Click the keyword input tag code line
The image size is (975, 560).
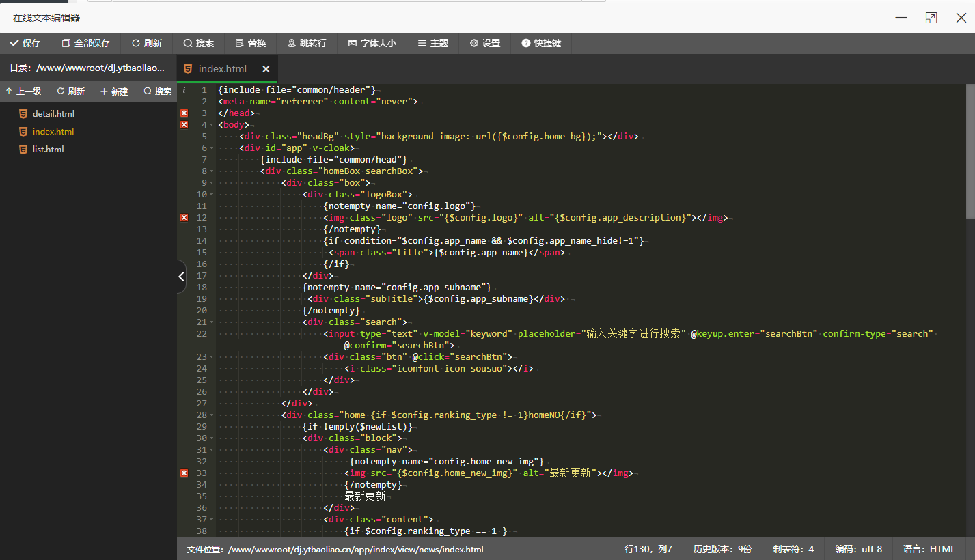coord(629,334)
